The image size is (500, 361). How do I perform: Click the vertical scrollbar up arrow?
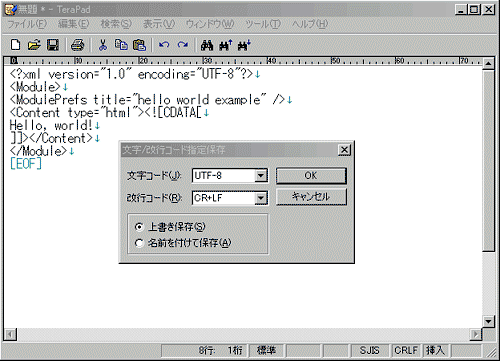tap(488, 63)
